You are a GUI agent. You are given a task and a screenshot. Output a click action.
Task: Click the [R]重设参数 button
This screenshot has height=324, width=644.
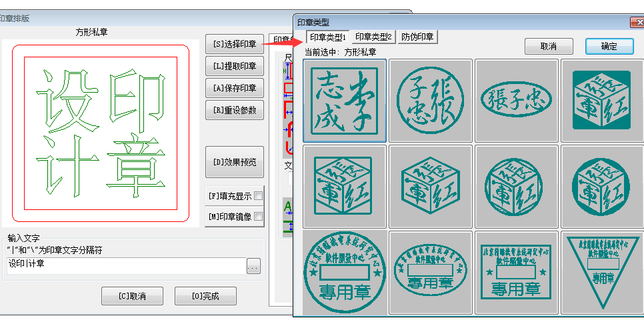[x=235, y=110]
